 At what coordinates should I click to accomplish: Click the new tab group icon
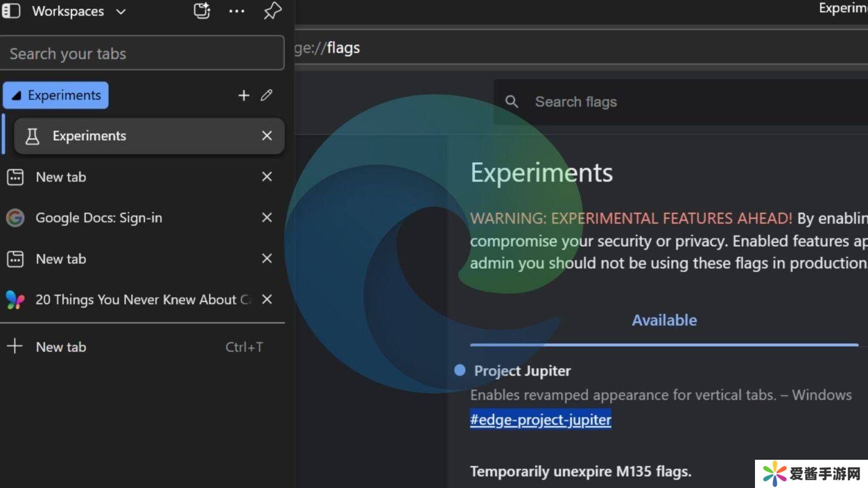click(202, 11)
